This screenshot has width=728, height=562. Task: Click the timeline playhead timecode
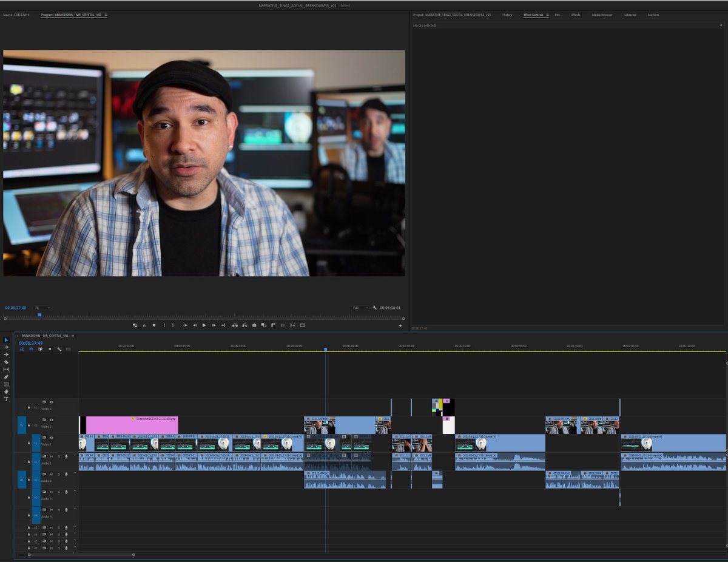tap(30, 343)
